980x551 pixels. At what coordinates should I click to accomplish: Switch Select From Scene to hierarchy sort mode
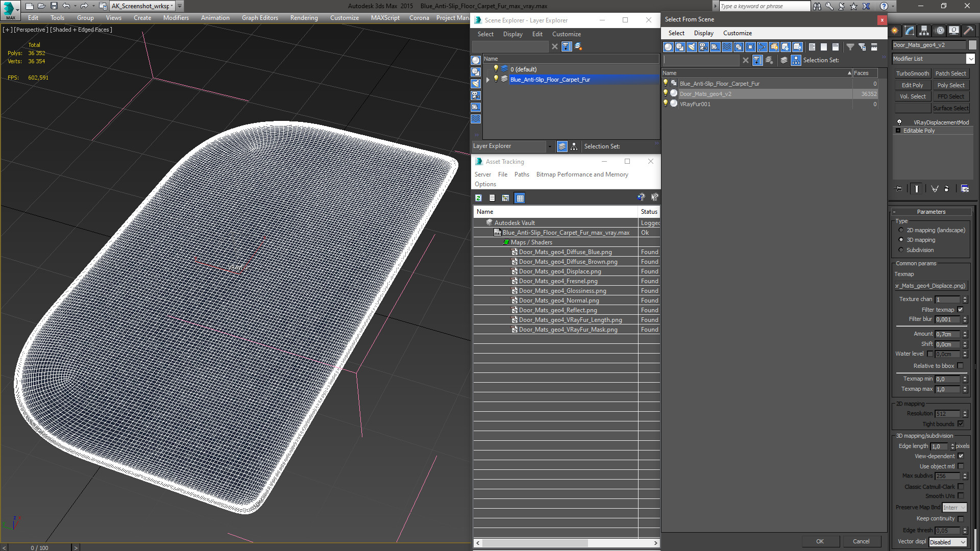(796, 60)
